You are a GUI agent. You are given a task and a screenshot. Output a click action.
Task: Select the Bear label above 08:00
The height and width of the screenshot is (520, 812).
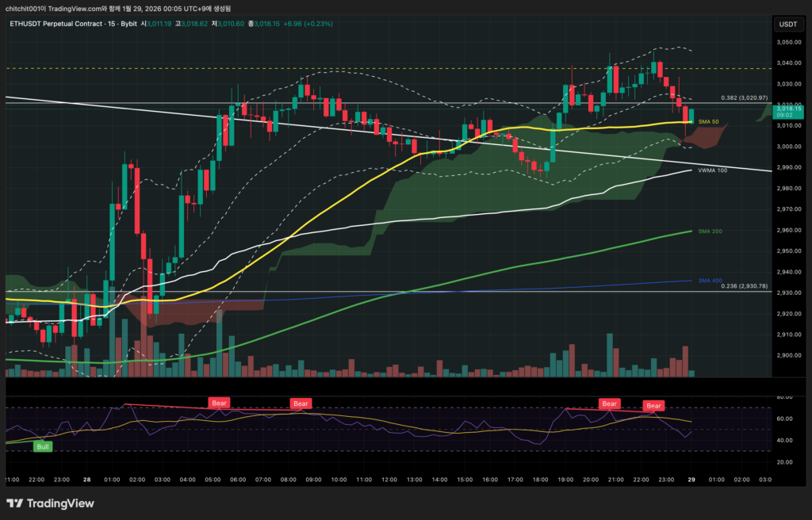pos(301,403)
